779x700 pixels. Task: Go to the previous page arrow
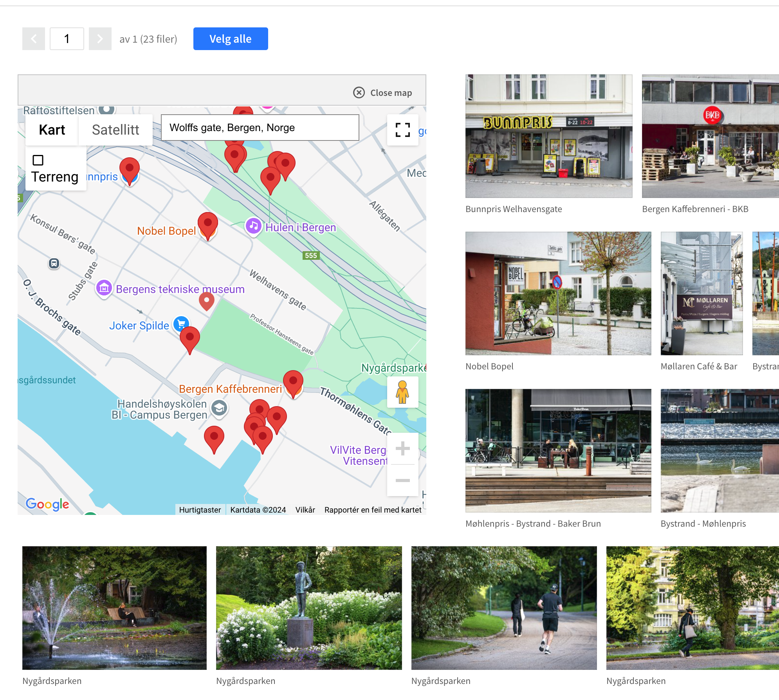click(34, 39)
